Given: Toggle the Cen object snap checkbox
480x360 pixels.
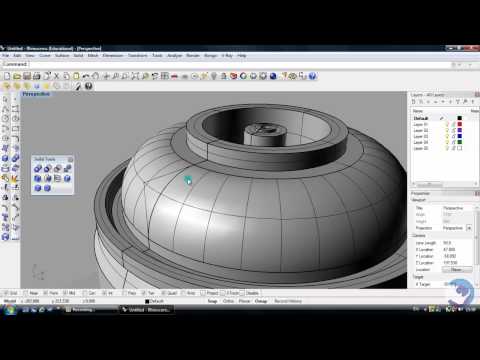Looking at the screenshot, I should pos(84,293).
